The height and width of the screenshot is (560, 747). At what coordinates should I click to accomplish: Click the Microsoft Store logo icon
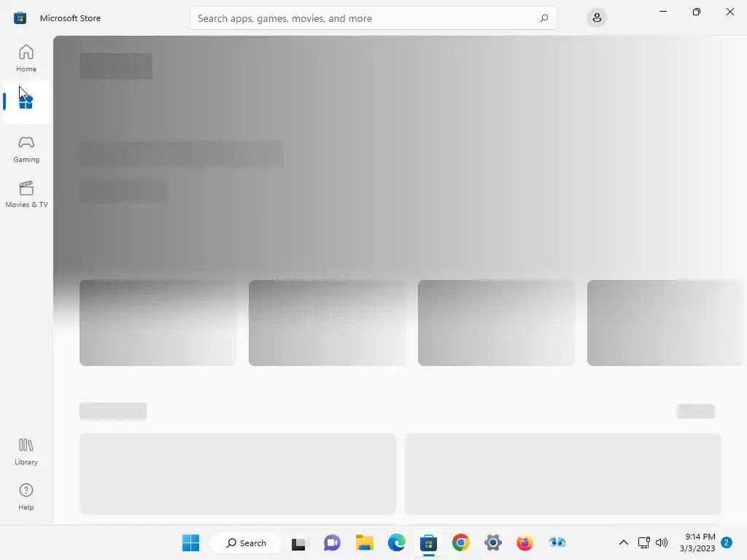pyautogui.click(x=20, y=18)
